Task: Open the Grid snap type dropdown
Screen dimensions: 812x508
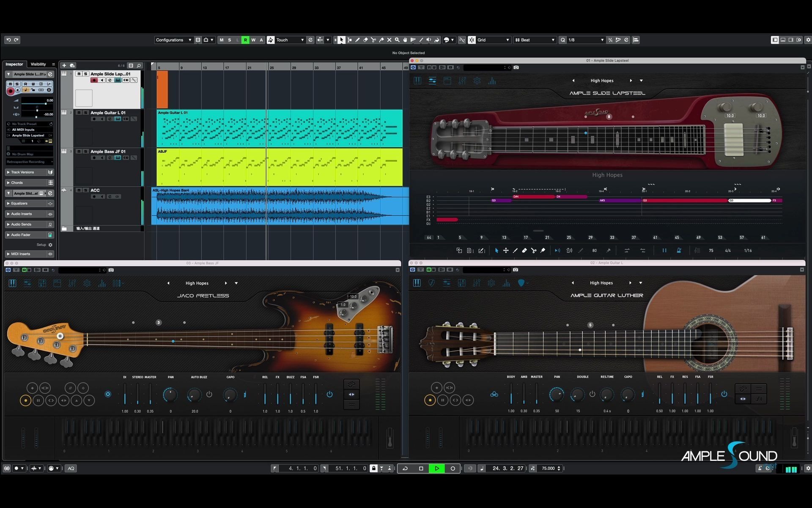Action: point(494,40)
